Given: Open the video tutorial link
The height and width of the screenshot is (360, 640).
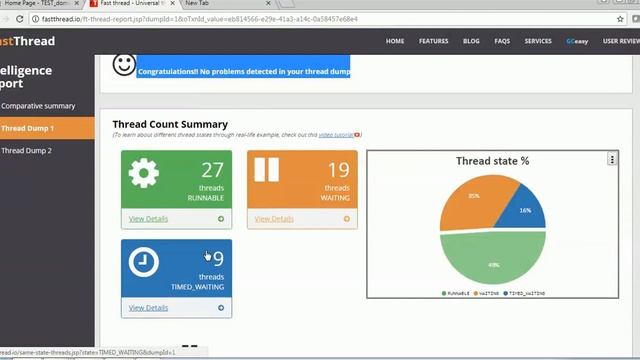Looking at the screenshot, I should (x=336, y=135).
